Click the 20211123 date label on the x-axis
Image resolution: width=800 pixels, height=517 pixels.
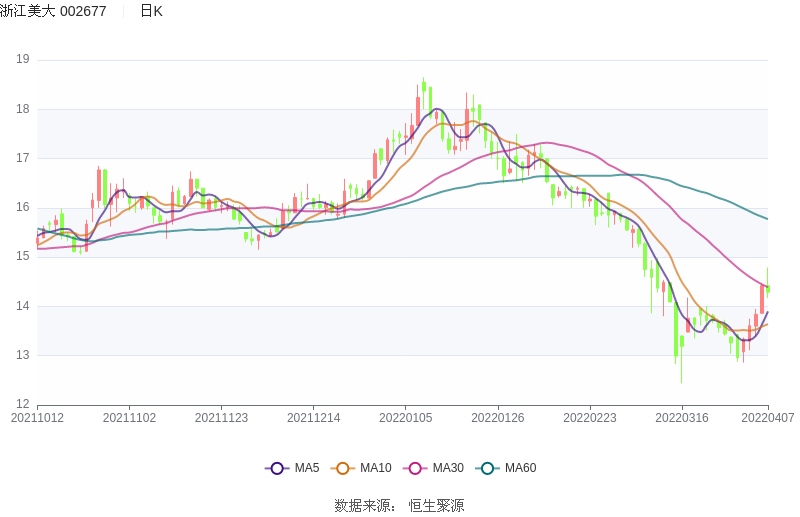click(x=221, y=418)
